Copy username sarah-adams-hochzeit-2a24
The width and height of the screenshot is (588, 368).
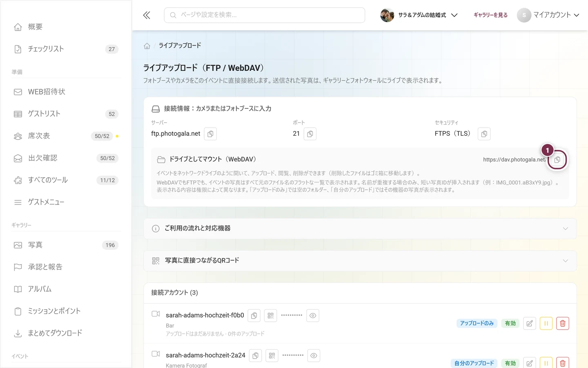(255, 356)
